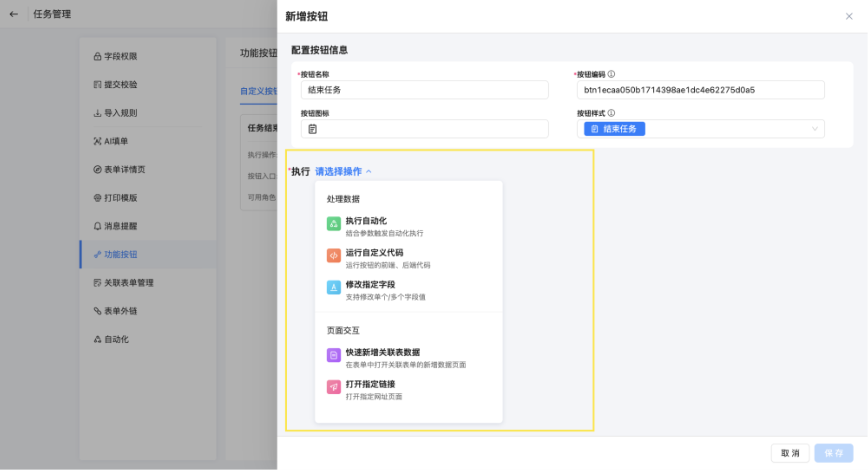Click the 按钮名称 input field
The height and width of the screenshot is (470, 868).
point(424,90)
